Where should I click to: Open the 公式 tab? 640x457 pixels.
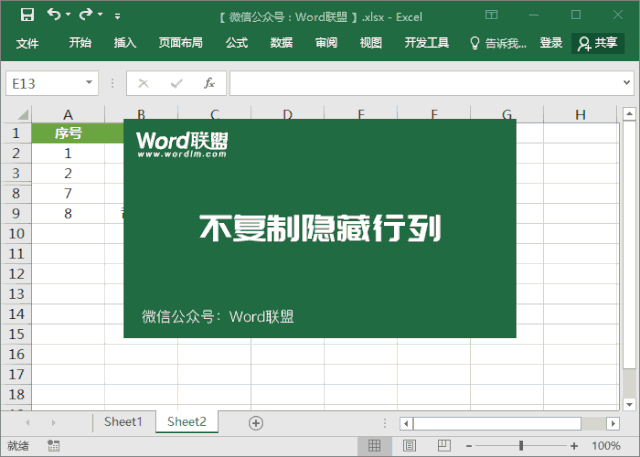point(237,42)
